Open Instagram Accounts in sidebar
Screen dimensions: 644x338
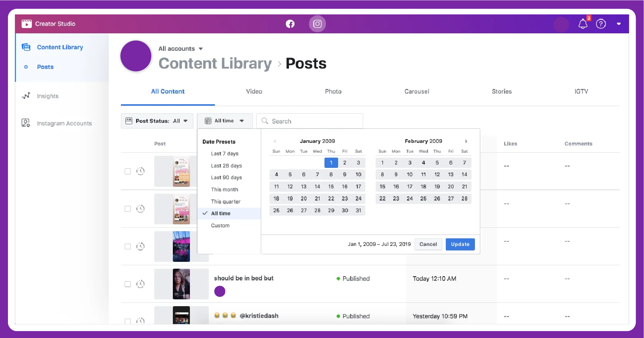[64, 123]
